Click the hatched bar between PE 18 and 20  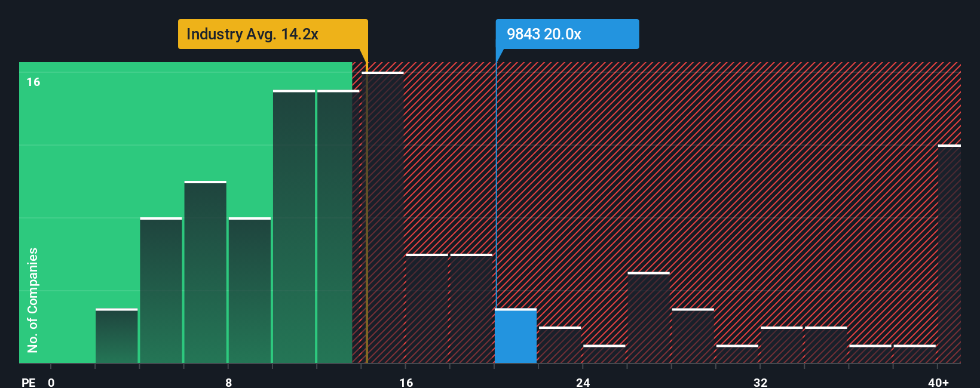[471, 309]
